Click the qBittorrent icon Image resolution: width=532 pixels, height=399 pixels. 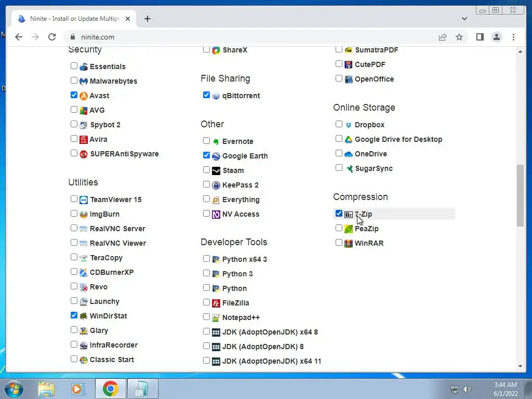point(216,96)
